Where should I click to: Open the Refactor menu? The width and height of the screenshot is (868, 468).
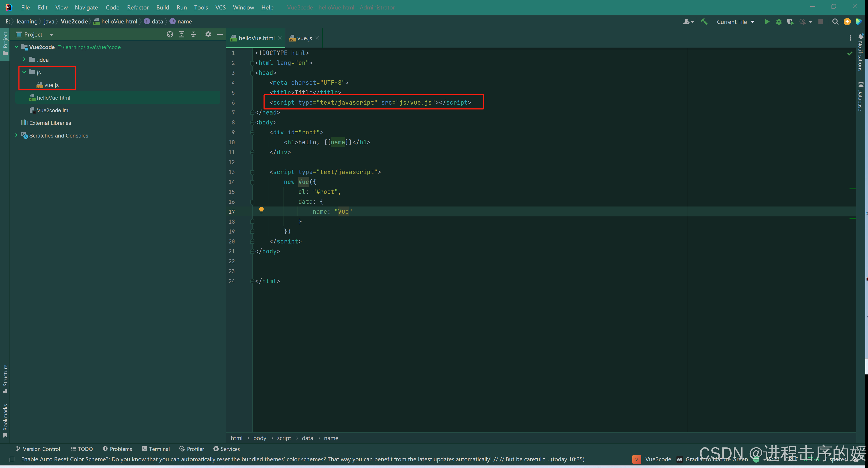tap(137, 7)
